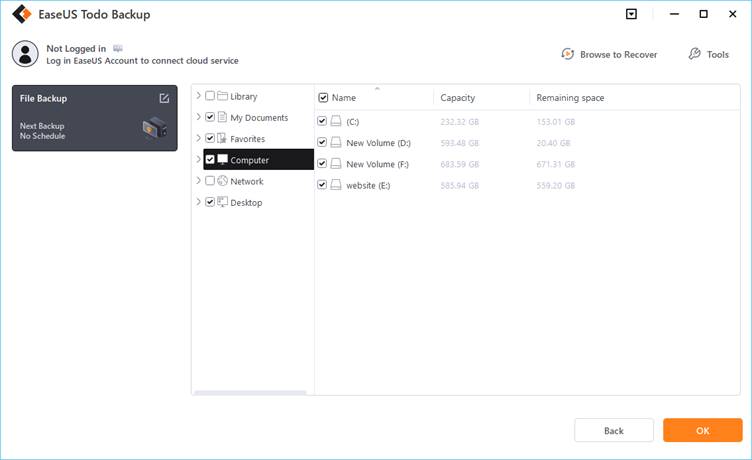Click the message icon beside Not Logged in
Viewport: 752px width, 460px height.
tap(118, 48)
